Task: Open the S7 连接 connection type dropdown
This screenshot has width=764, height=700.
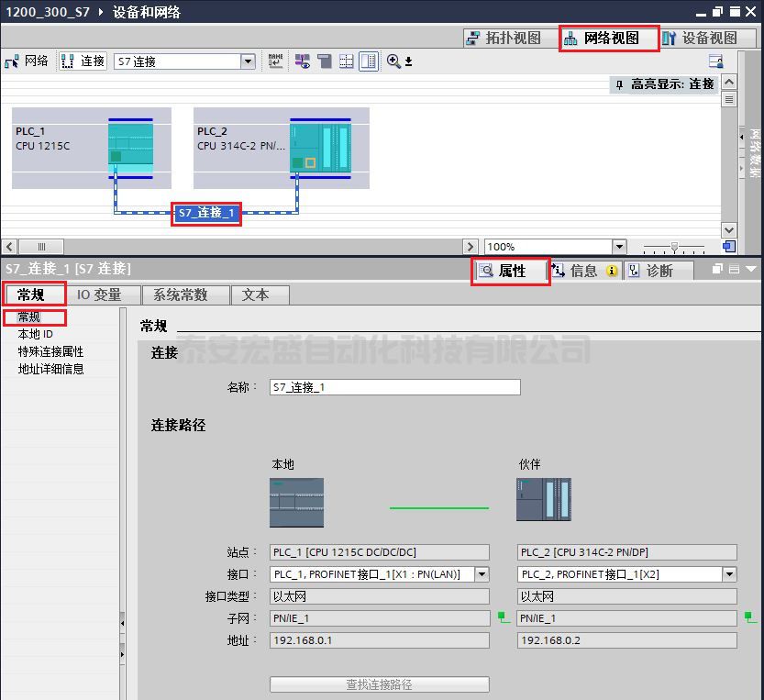Action: pyautogui.click(x=248, y=61)
